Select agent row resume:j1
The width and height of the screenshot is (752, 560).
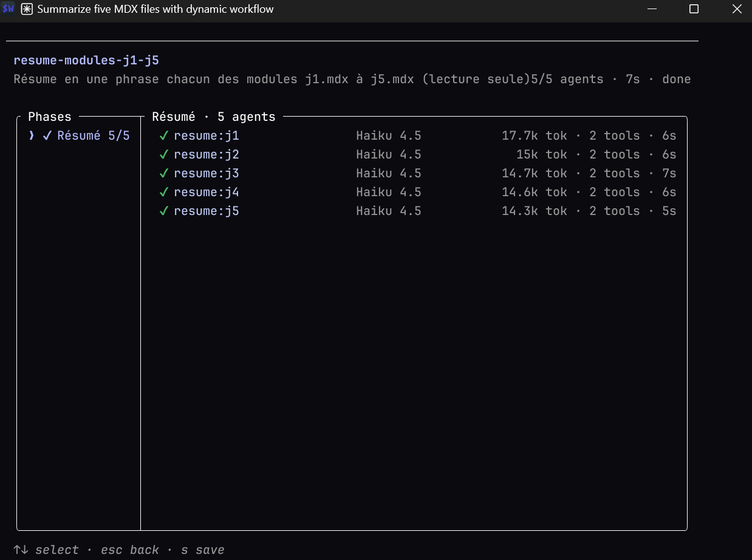[417, 135]
